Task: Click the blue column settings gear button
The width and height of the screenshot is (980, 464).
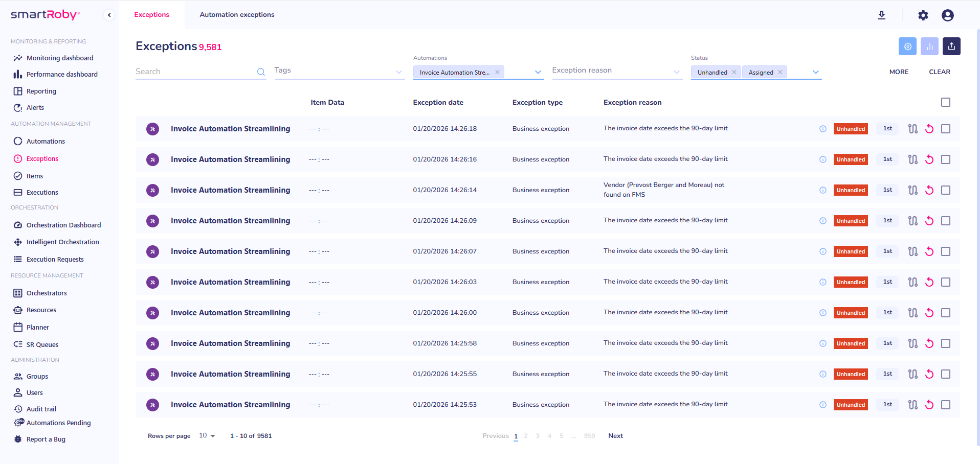Action: coord(907,47)
